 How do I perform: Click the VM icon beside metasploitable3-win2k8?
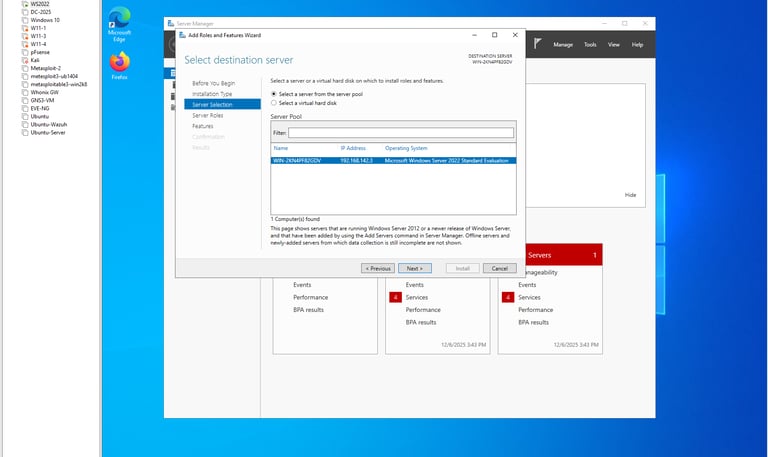(25, 84)
